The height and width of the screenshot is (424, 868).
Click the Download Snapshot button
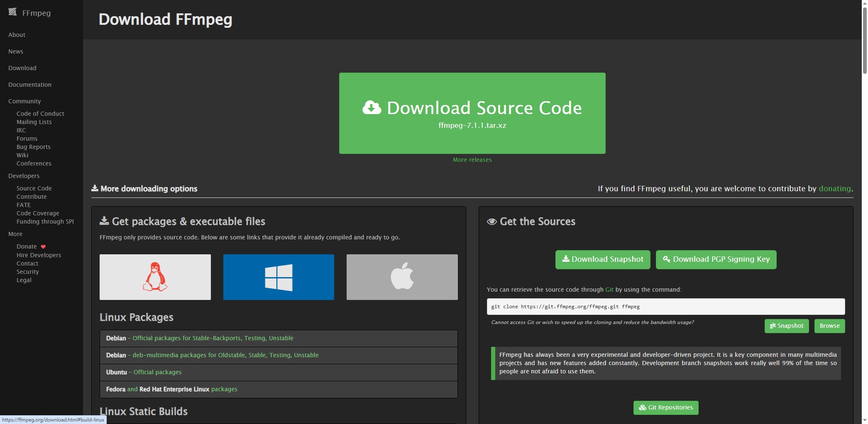(603, 259)
